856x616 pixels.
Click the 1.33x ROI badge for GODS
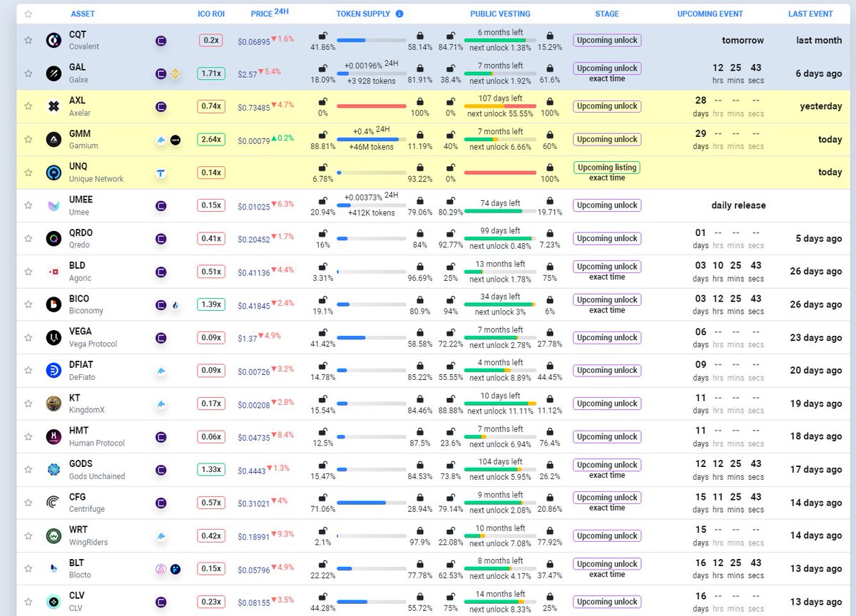pyautogui.click(x=211, y=470)
